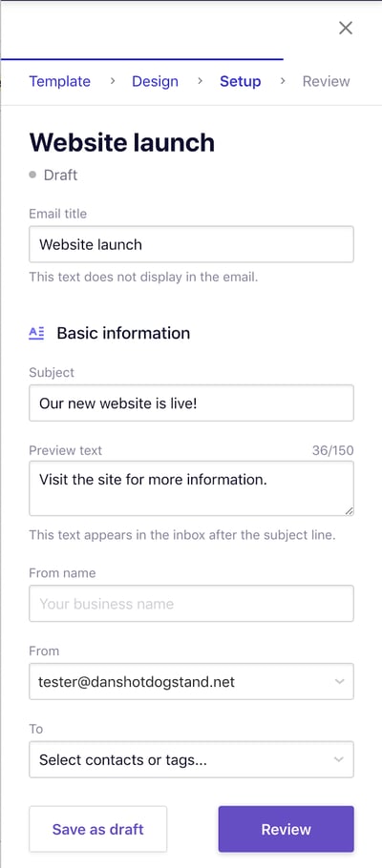Switch to the Design step

[x=155, y=81]
